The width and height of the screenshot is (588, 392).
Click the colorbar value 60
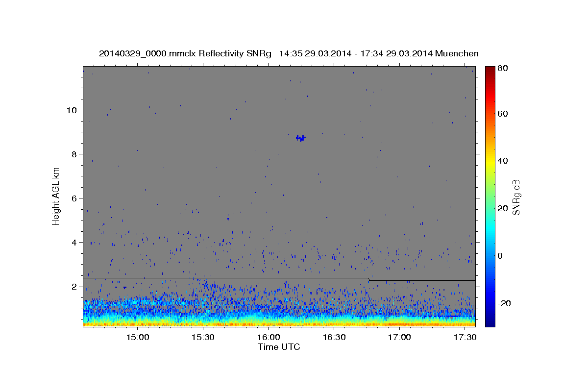[x=503, y=113]
